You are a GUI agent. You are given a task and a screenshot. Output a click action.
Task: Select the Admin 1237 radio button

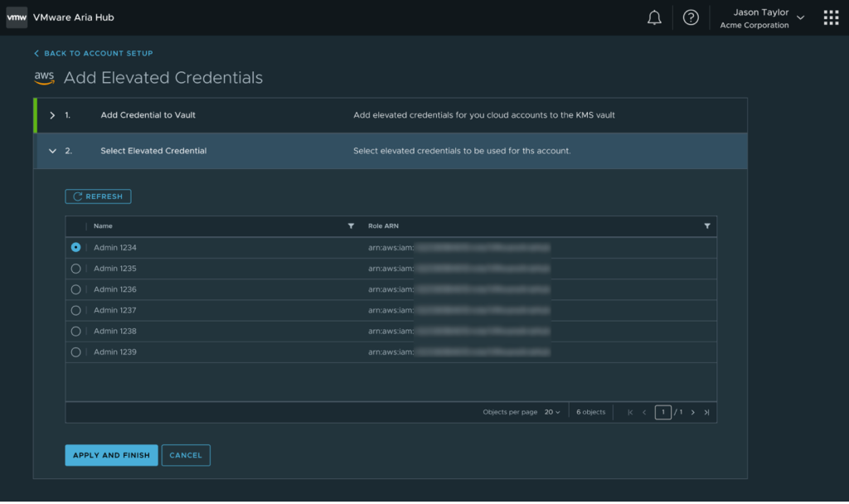pyautogui.click(x=76, y=310)
